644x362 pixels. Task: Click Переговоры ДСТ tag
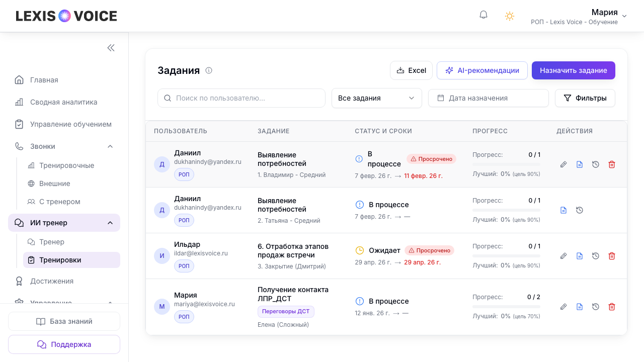pyautogui.click(x=286, y=312)
